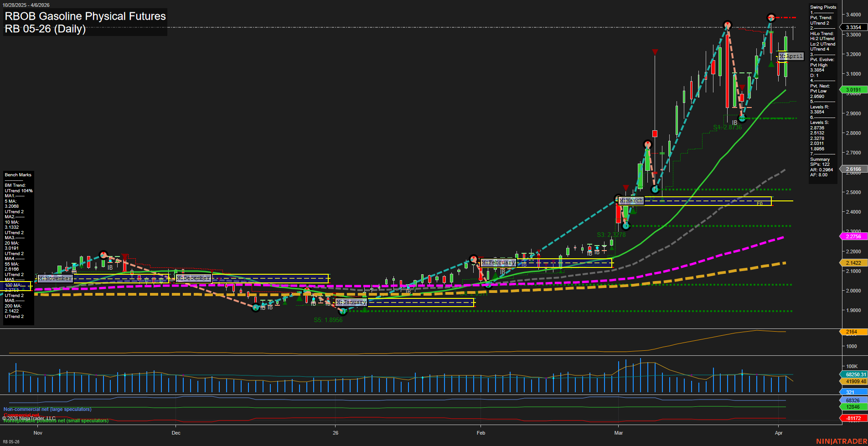The width and height of the screenshot is (868, 446).
Task: Click the M:February month label on the chart
Action: coord(498,262)
